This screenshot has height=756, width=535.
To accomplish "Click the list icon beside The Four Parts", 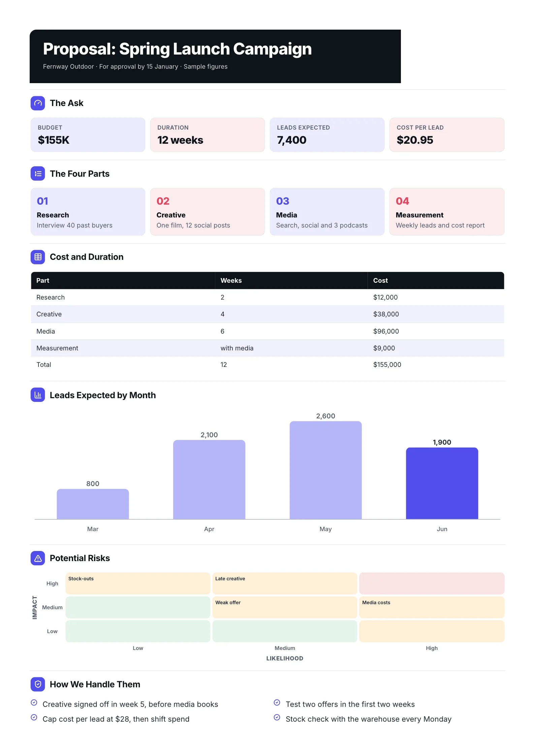I will [x=38, y=174].
